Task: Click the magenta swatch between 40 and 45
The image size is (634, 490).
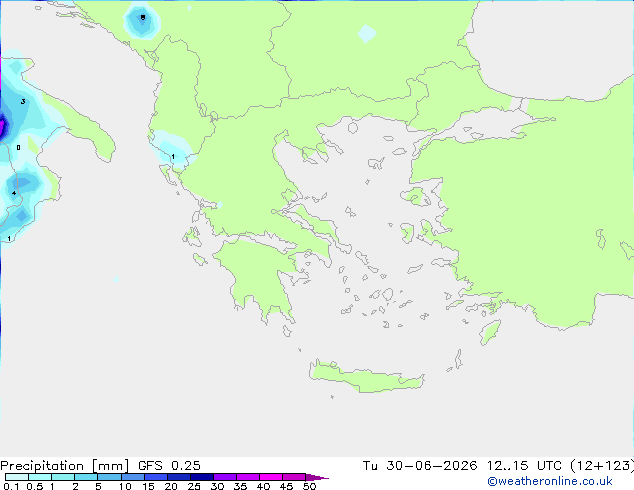Action: pyautogui.click(x=271, y=477)
